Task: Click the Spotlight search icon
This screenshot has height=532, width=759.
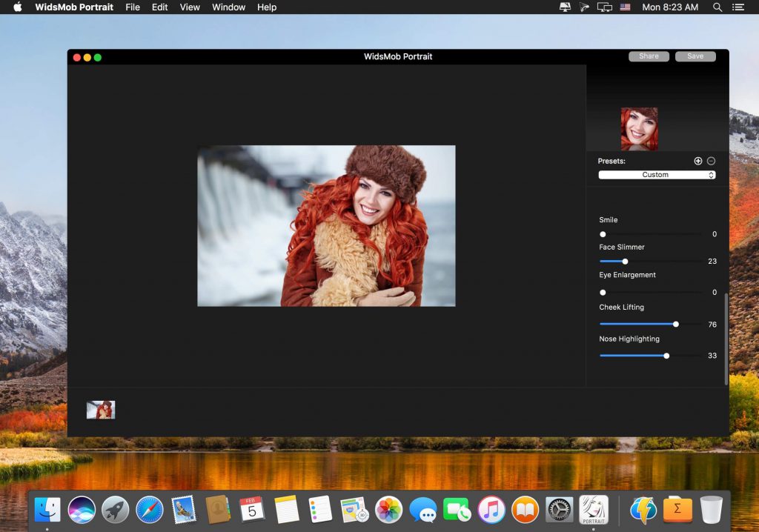Action: point(717,7)
